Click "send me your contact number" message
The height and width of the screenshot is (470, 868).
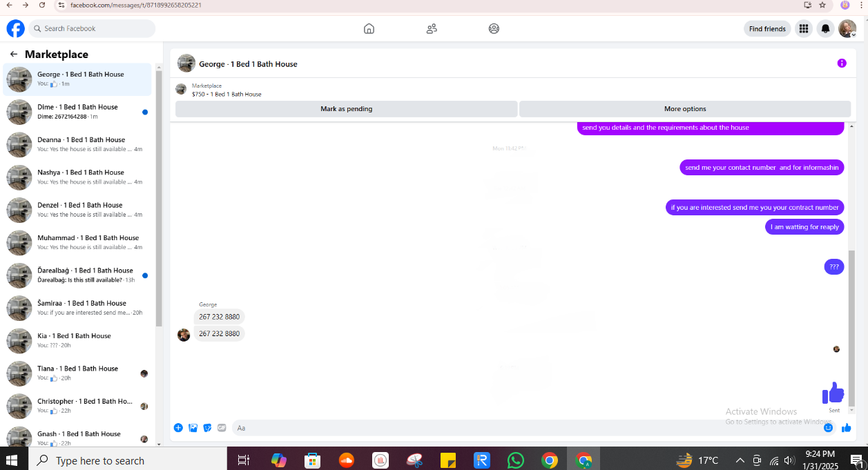762,168
